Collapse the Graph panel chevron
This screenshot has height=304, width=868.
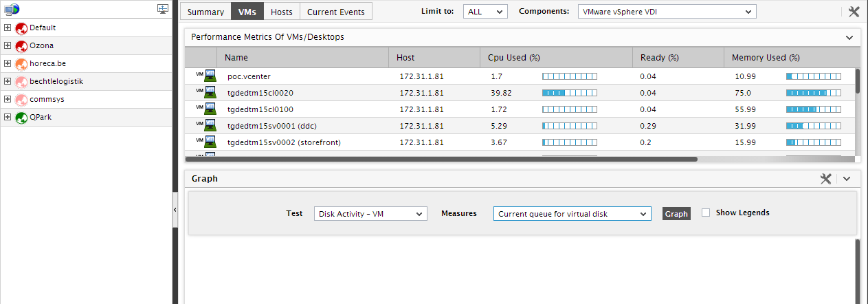pos(847,178)
